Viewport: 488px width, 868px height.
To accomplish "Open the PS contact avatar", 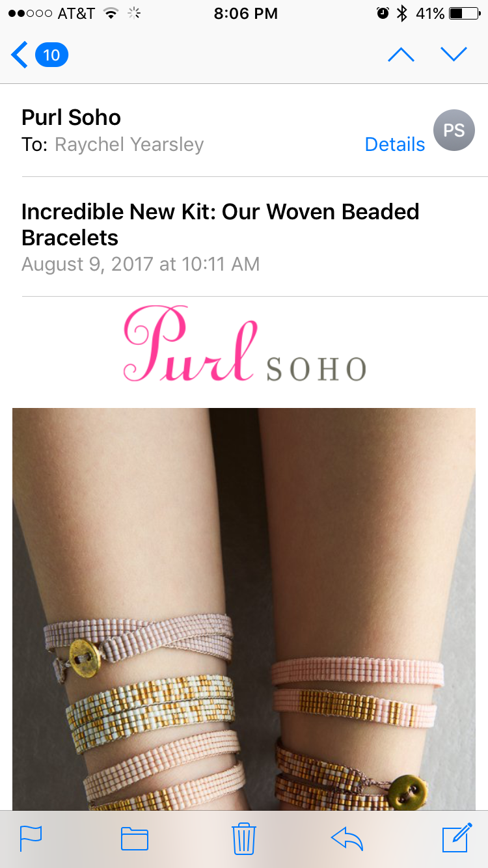I will coord(454,130).
